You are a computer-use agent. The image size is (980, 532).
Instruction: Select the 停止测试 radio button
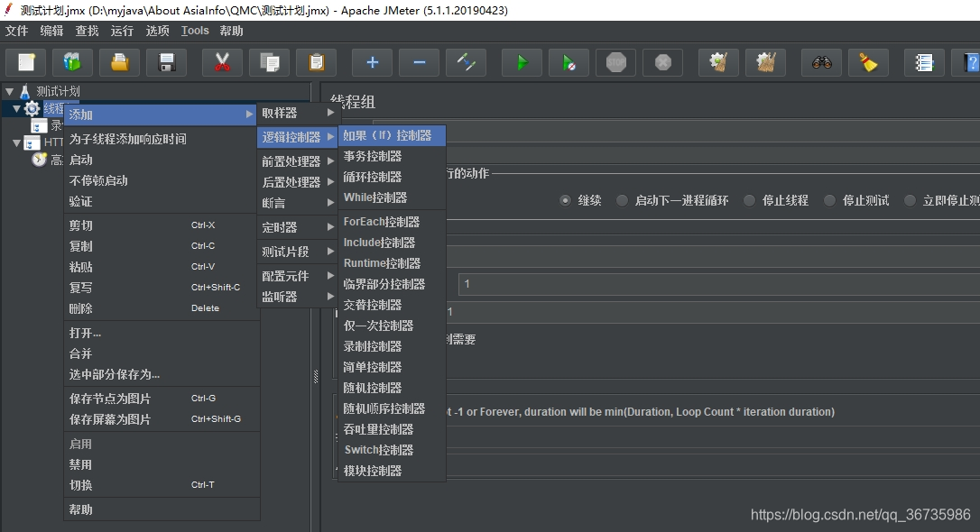pos(829,200)
